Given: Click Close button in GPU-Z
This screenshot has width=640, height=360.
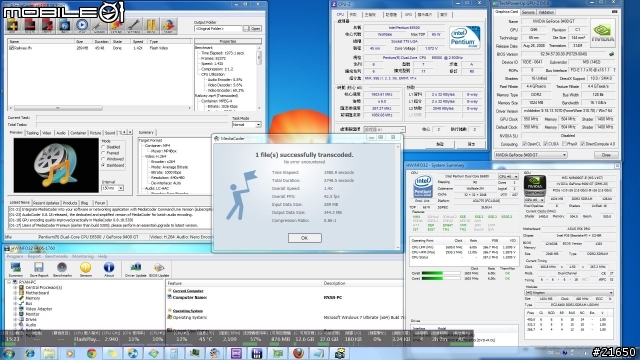Looking at the screenshot, I should click(x=606, y=155).
